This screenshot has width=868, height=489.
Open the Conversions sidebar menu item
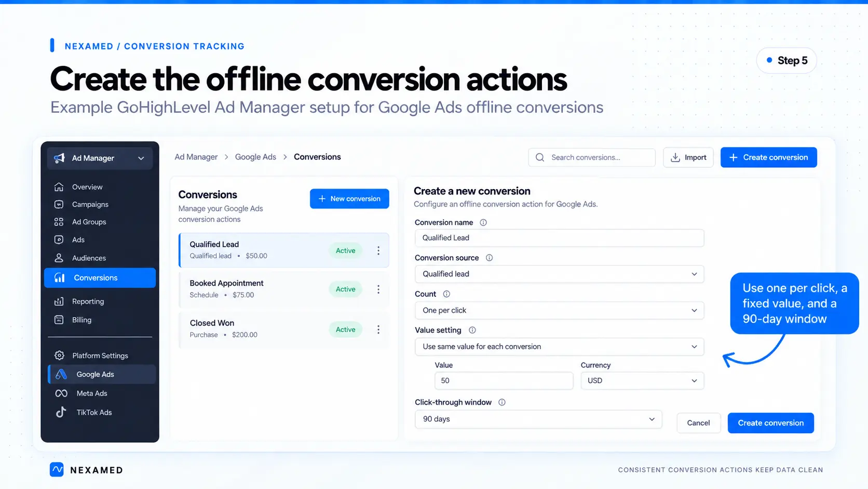[x=100, y=277]
